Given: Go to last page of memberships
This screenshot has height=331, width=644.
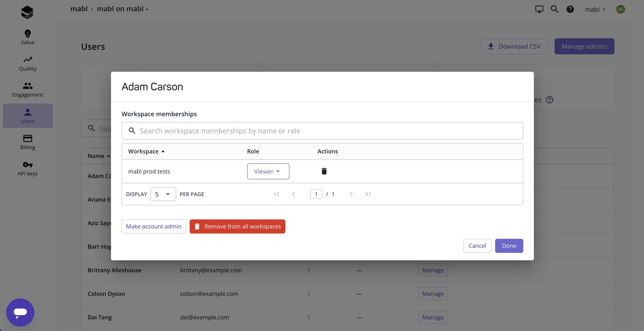Looking at the screenshot, I should tap(368, 194).
